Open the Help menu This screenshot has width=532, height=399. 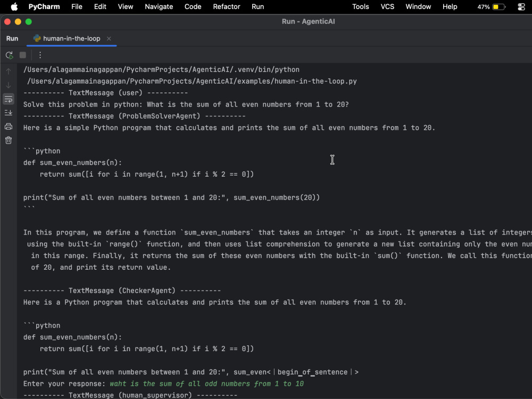(x=450, y=7)
